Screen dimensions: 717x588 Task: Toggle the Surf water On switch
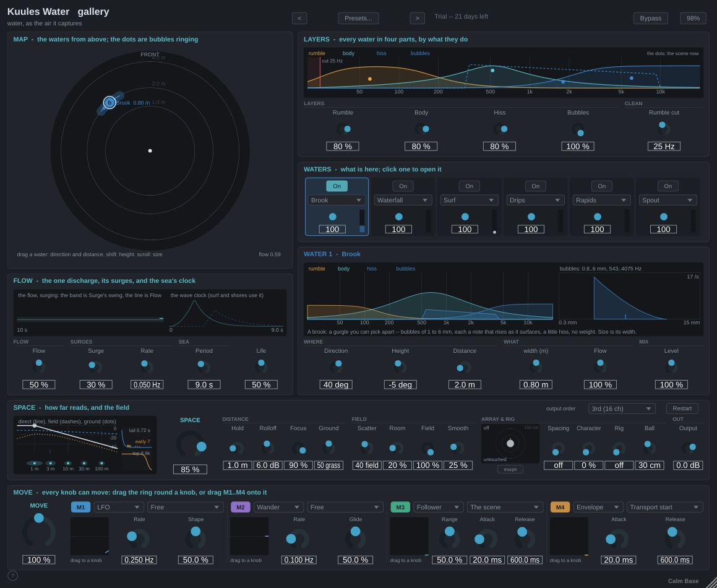pyautogui.click(x=469, y=186)
